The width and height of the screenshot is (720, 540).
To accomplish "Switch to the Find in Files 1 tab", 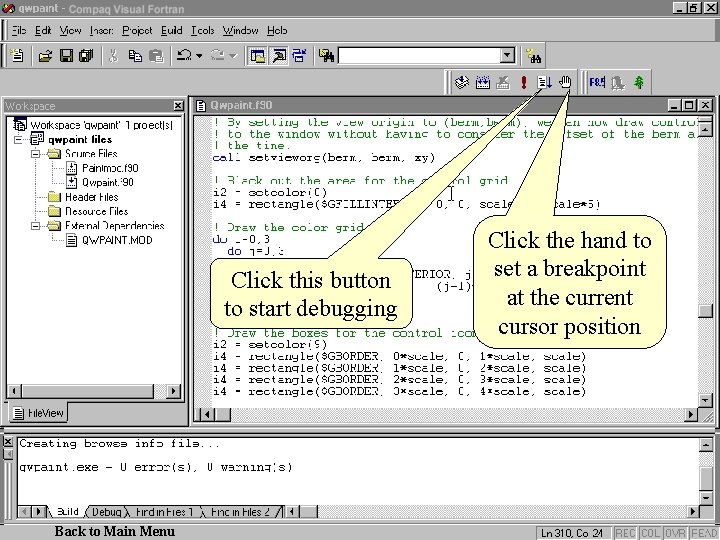I will [164, 512].
